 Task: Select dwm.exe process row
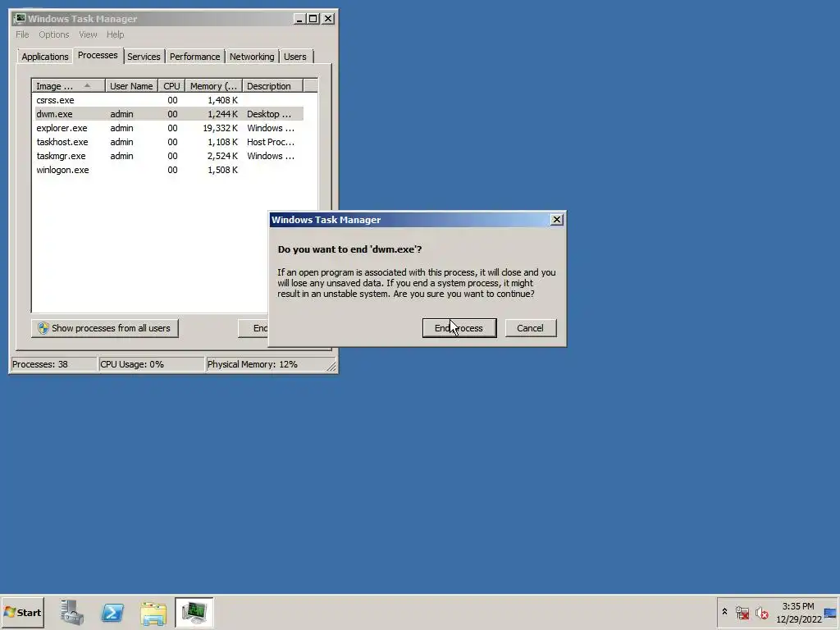(169, 114)
